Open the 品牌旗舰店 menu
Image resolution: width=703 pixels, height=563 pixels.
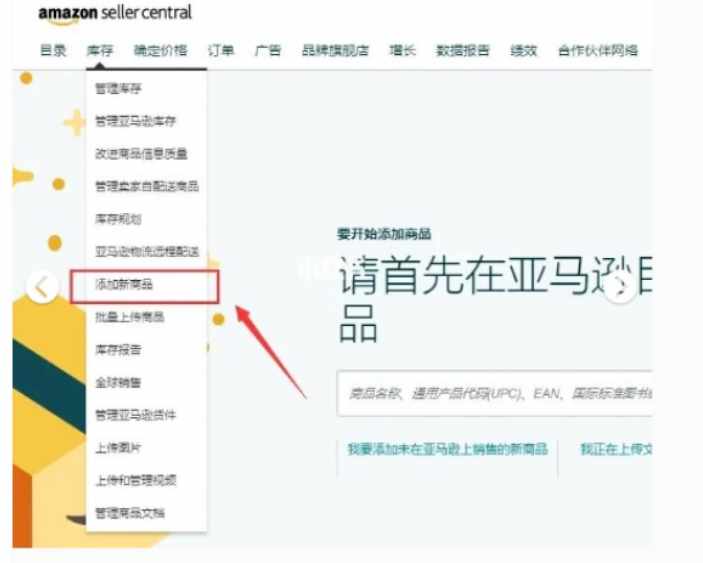click(335, 50)
